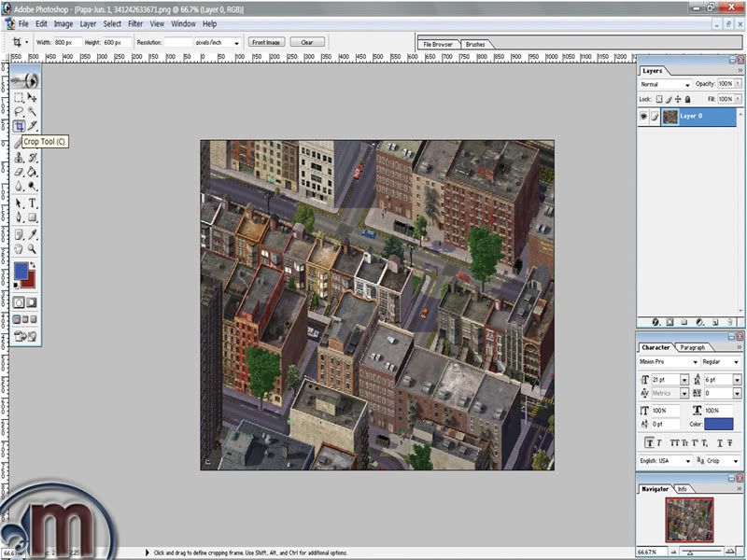Select the Path Selection tool
Viewport: 747px width, 560px height.
[19, 203]
